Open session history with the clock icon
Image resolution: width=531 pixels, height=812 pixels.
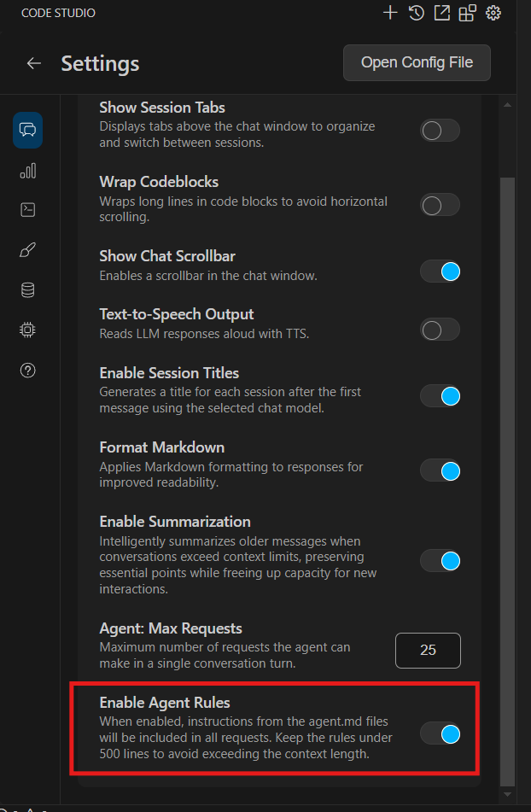point(416,13)
